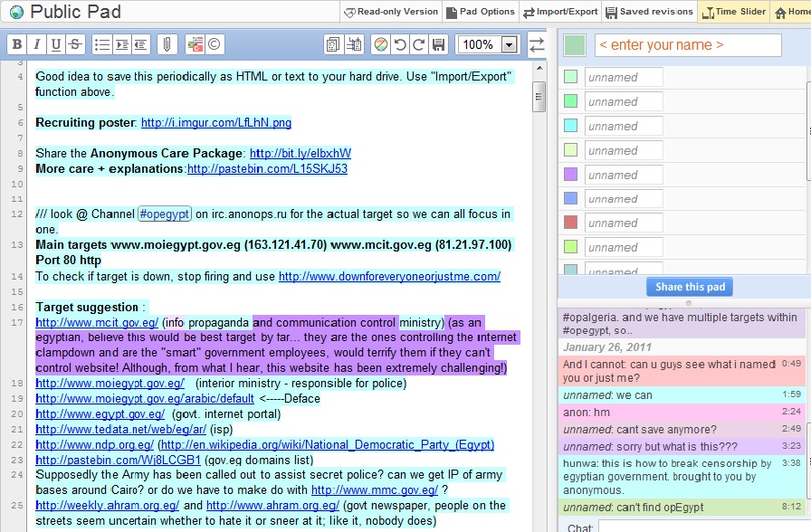This screenshot has width=811, height=532.
Task: Click the globe icon beside Public Pad
Action: click(x=16, y=12)
